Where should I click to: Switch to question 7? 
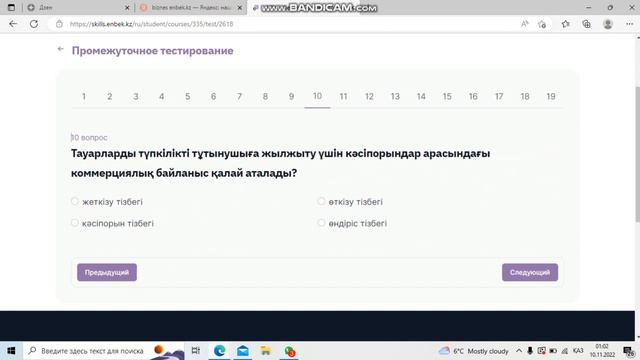pos(239,96)
